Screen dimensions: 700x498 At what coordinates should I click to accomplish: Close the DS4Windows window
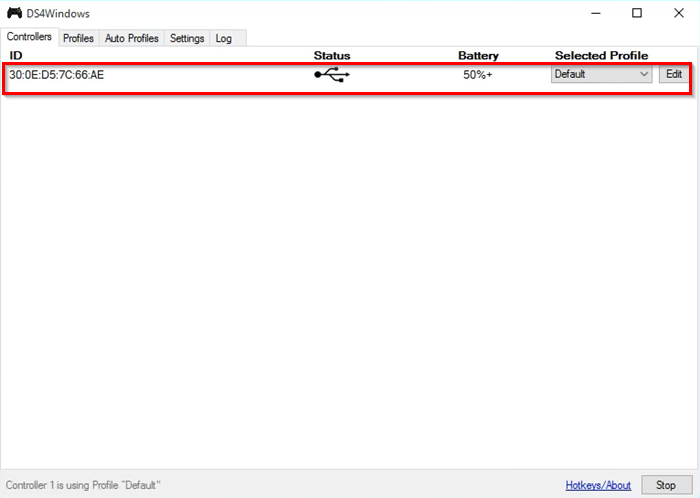click(x=679, y=13)
